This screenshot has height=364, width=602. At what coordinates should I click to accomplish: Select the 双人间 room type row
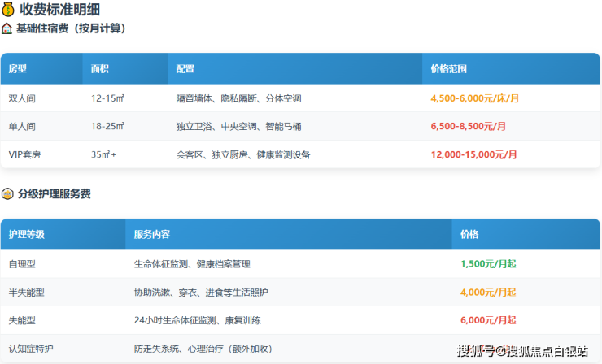pos(22,98)
